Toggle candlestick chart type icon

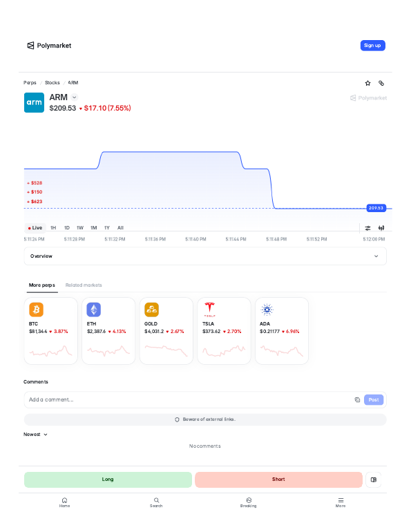point(381,228)
